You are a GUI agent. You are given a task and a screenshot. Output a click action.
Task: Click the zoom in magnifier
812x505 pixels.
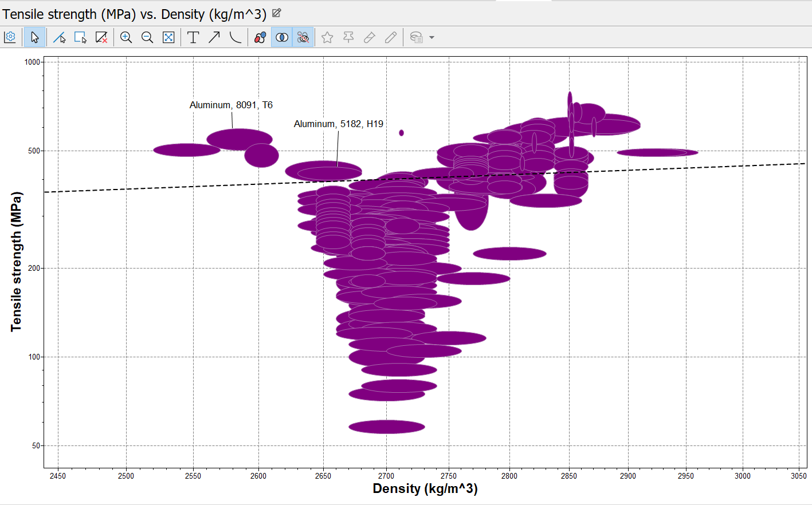click(x=126, y=37)
